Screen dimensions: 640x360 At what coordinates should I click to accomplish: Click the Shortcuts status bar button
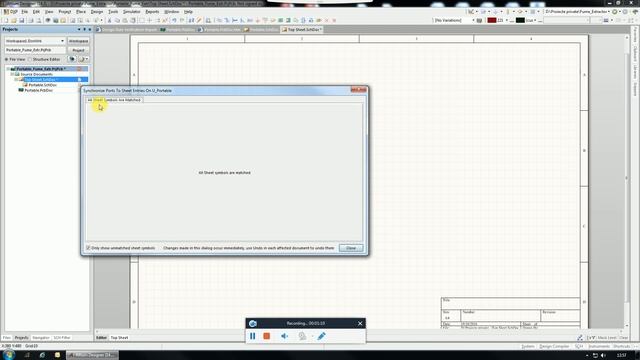[622, 347]
